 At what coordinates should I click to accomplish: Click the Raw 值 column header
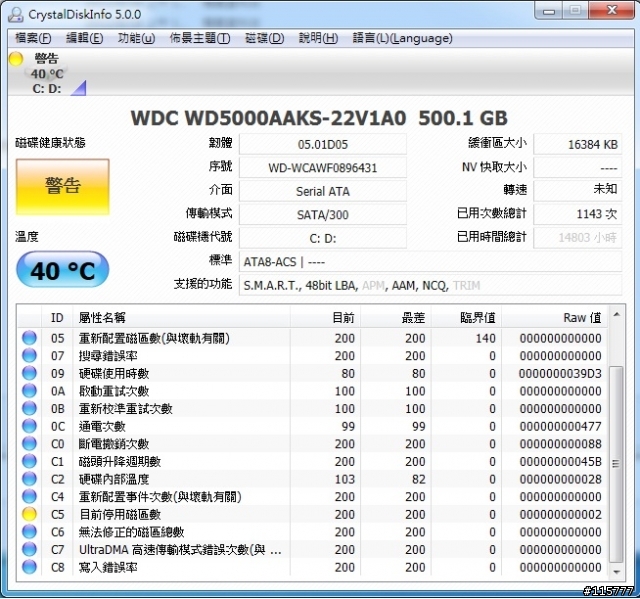(x=554, y=317)
